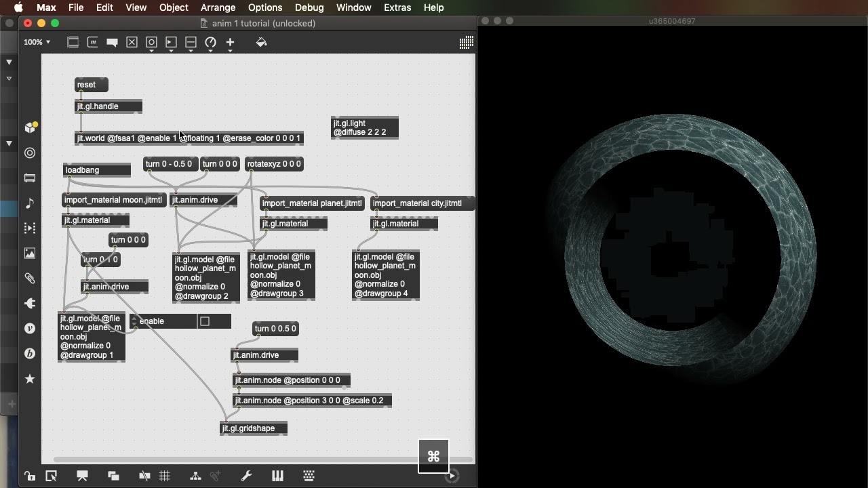Show the keyboard shortcuts icon
868x488 pixels.
click(x=309, y=476)
